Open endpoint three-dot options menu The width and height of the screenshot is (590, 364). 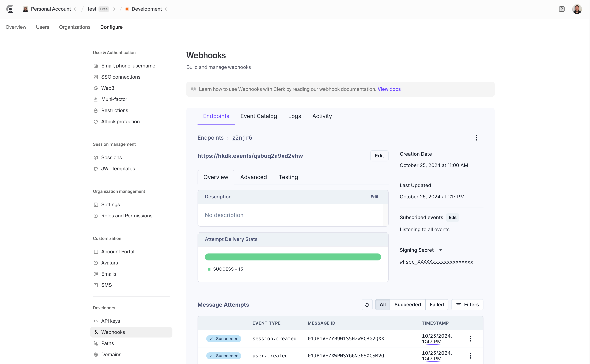(476, 138)
